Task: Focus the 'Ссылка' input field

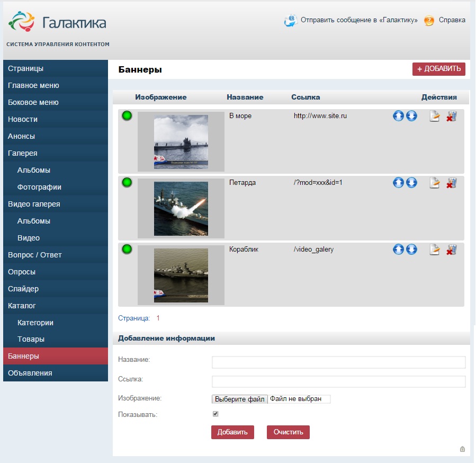Action: (x=338, y=381)
